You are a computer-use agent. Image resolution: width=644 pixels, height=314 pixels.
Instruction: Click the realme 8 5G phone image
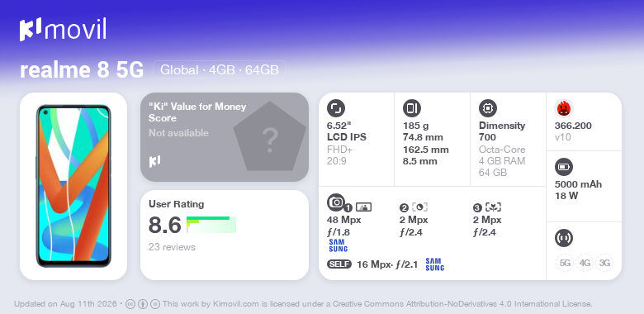[73, 186]
